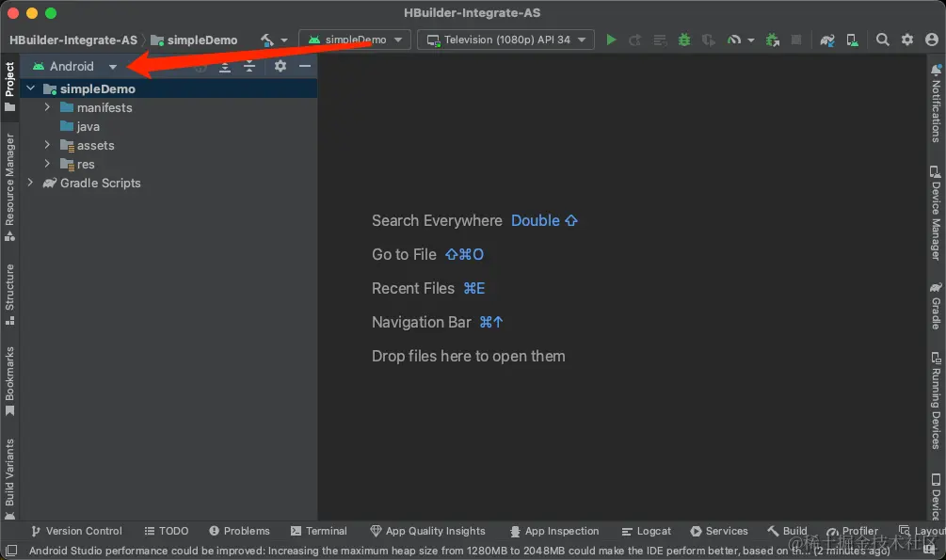Open the Services tool window
Image resolution: width=946 pixels, height=560 pixels.
[719, 531]
